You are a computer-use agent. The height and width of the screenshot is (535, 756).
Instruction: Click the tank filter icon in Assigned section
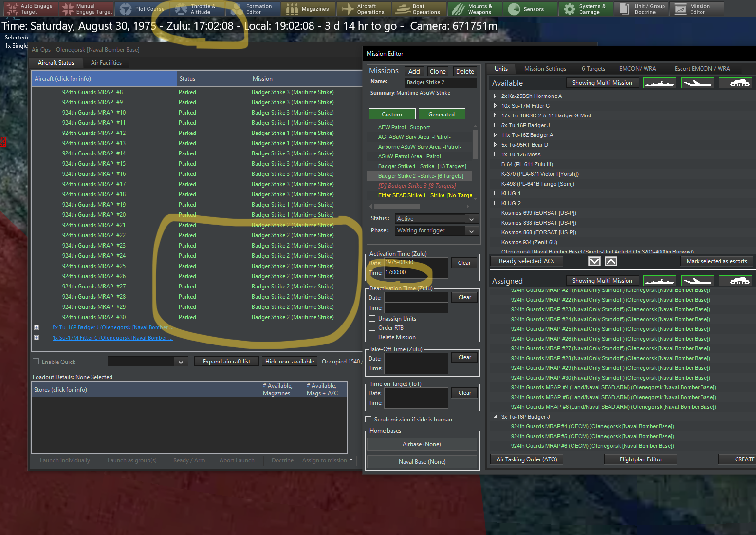[x=735, y=281]
